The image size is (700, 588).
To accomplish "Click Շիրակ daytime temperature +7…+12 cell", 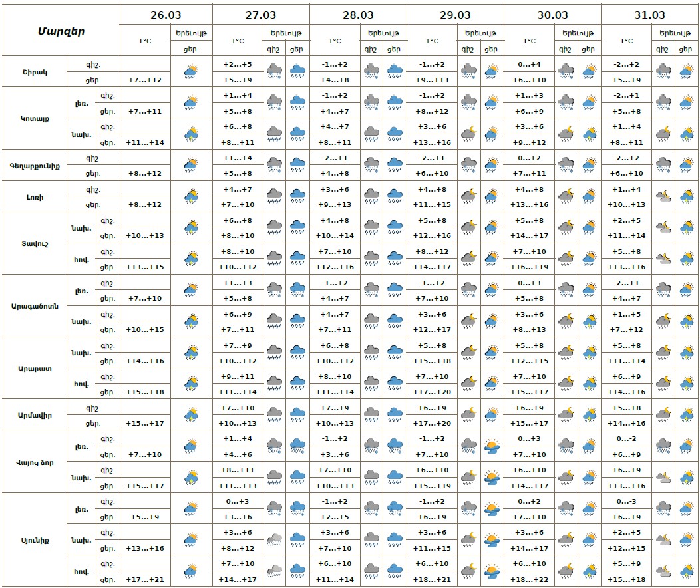I will tap(144, 80).
